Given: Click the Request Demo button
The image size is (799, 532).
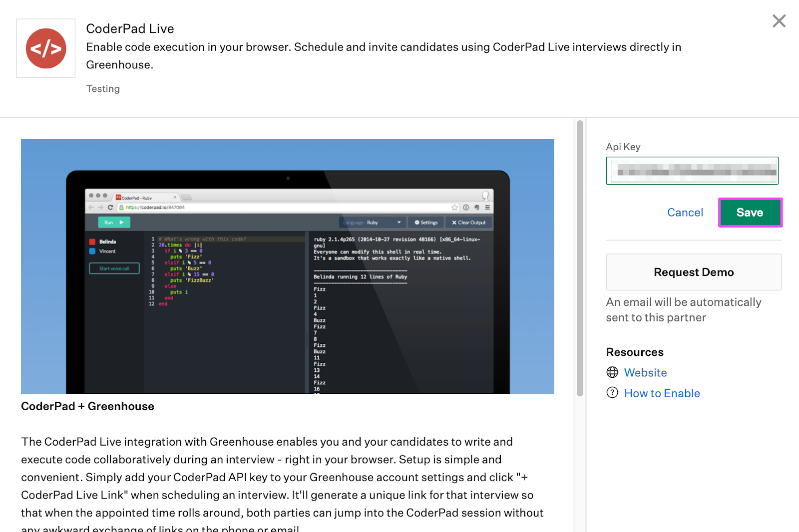Looking at the screenshot, I should 693,272.
